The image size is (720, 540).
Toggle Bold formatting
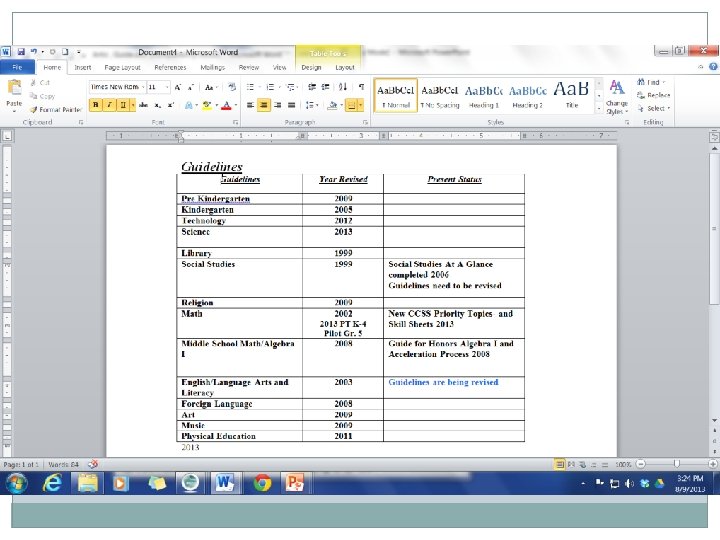[96, 105]
